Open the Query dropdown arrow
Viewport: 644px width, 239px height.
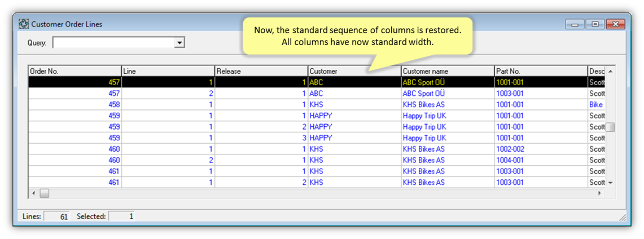click(x=179, y=43)
